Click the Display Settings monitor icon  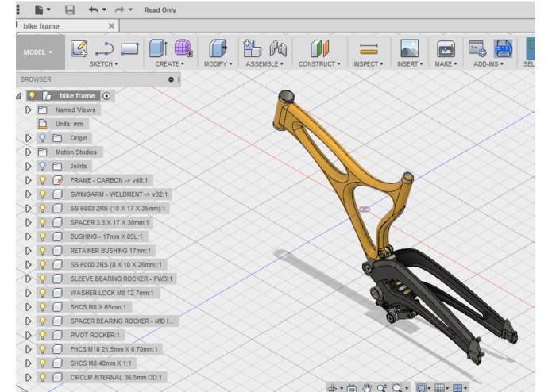422,388
